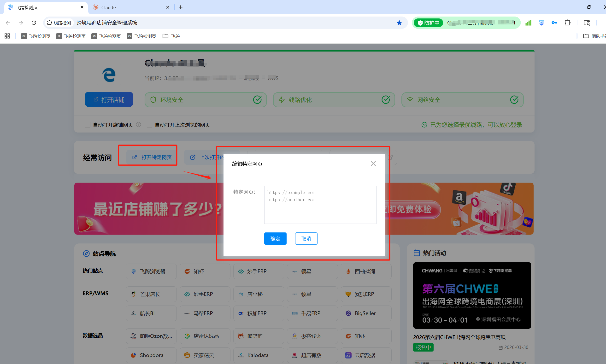Screen dimensions: 606x364
Task: Open the 赛狐ERP site link
Action: [366, 294]
